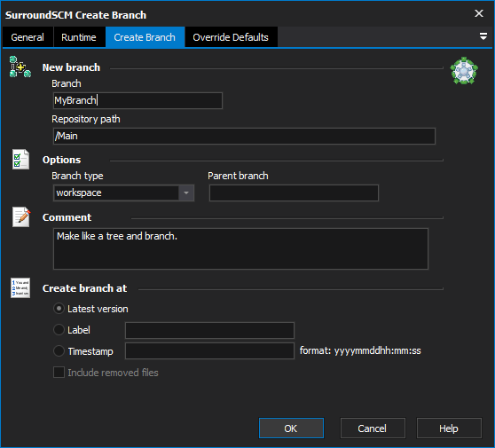Open Help for this action
The height and width of the screenshot is (448, 495).
click(x=449, y=428)
